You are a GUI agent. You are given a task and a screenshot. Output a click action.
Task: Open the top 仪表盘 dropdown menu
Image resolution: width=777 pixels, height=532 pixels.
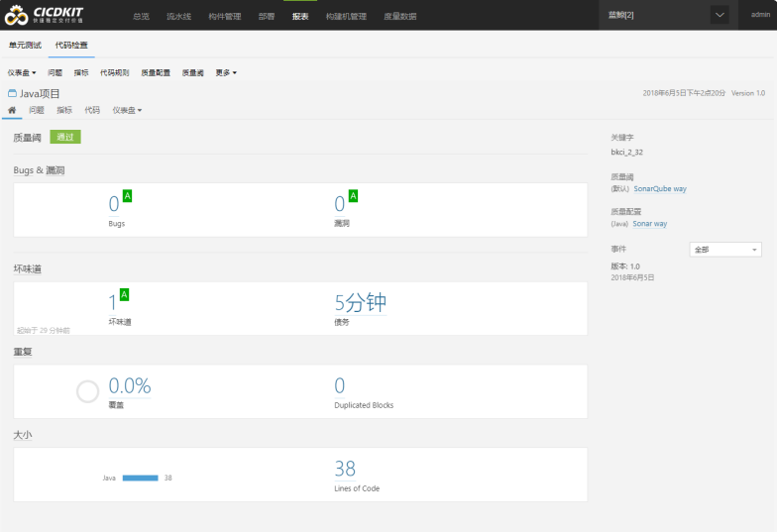(x=22, y=72)
